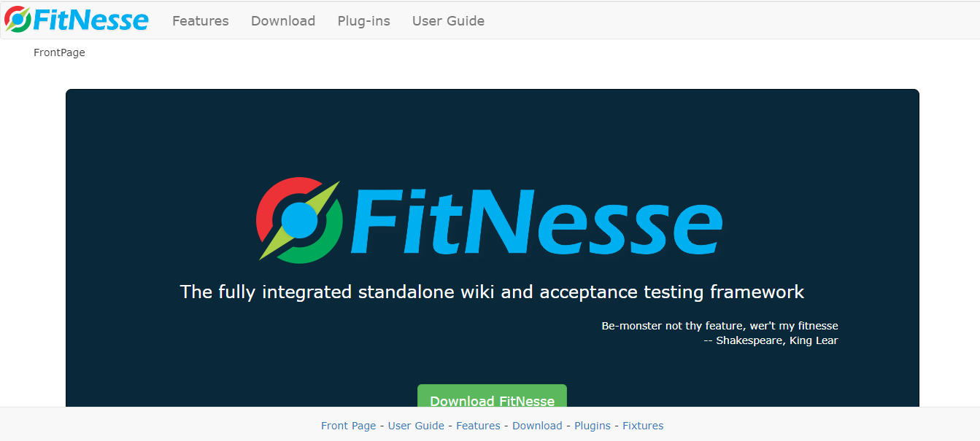
Task: Open the Plugins footer link
Action: (593, 425)
